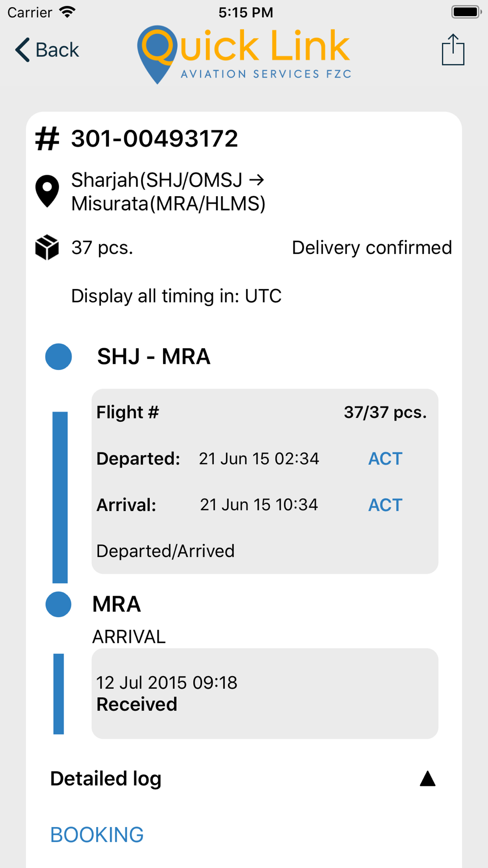Tap the hash icon beside the tracking number
488x868 pixels.
47,139
